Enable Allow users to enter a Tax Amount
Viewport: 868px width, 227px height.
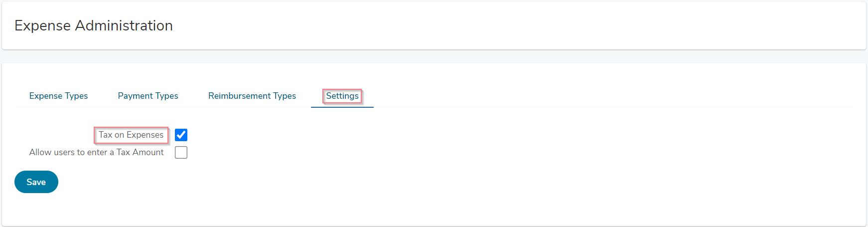[x=181, y=152]
